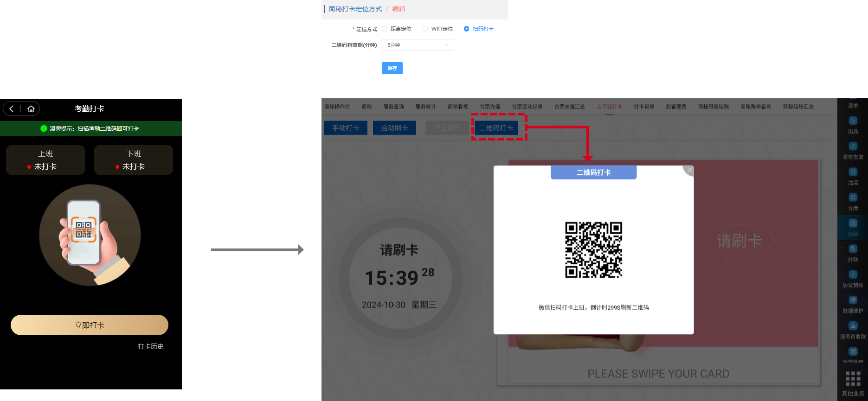Tap the home icon in 考勤打卡 header
868x401 pixels.
tap(31, 109)
